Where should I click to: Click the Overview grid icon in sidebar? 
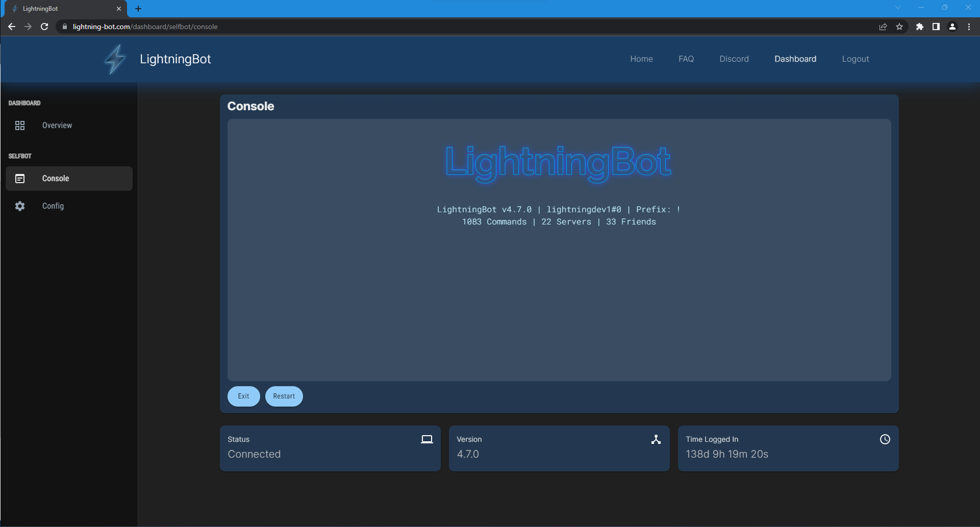(x=20, y=126)
